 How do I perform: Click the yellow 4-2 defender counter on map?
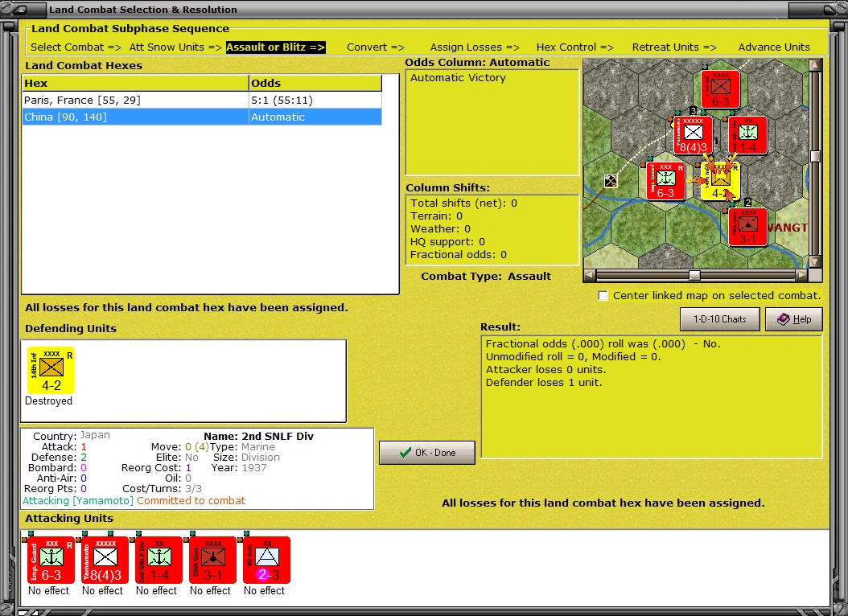coord(720,181)
